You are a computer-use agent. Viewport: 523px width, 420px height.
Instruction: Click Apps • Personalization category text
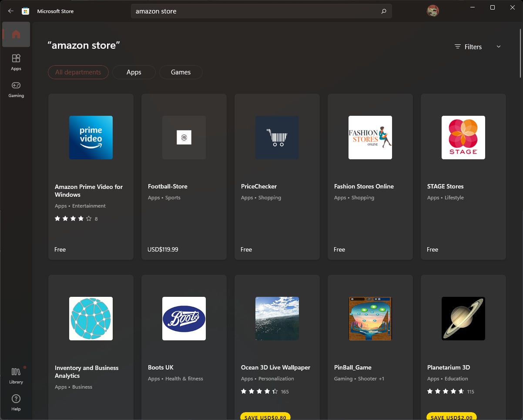coord(268,379)
